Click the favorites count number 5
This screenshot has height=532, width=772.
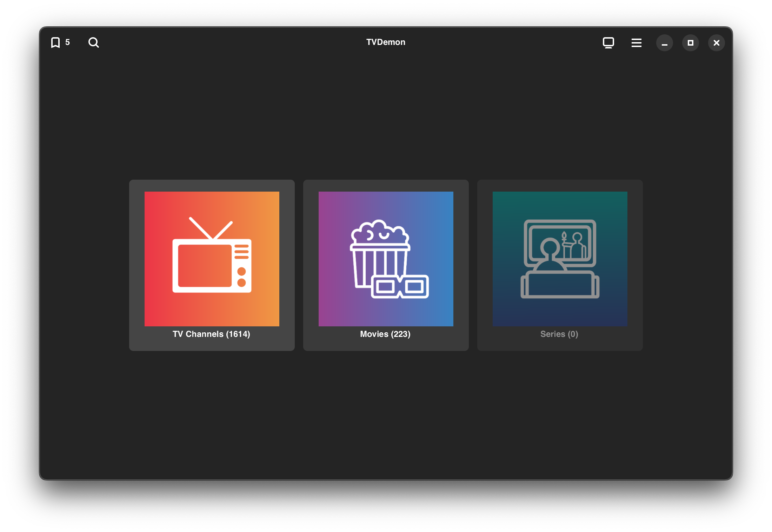point(67,42)
